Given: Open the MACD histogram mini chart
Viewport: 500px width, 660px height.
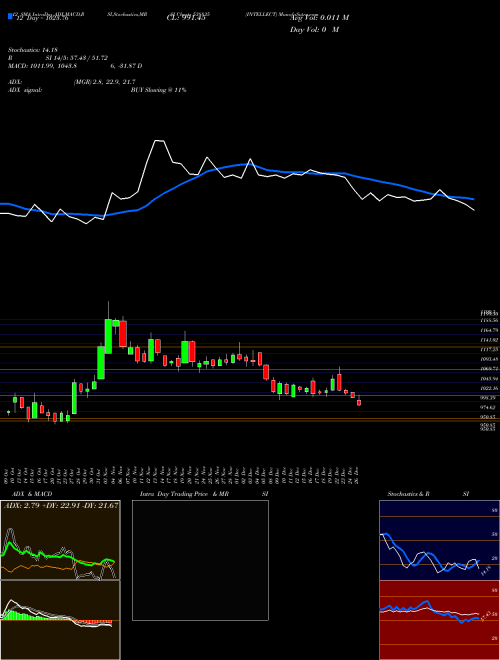Looking at the screenshot, I should pyautogui.click(x=60, y=620).
